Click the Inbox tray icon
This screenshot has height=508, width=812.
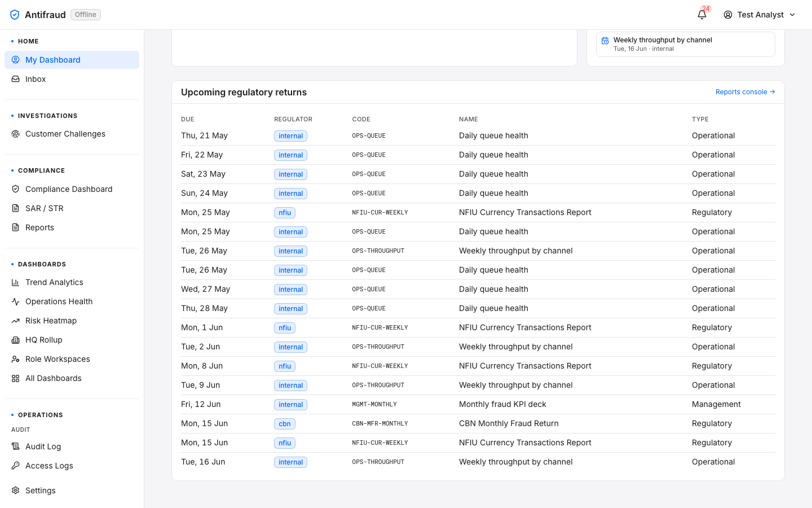click(x=16, y=79)
